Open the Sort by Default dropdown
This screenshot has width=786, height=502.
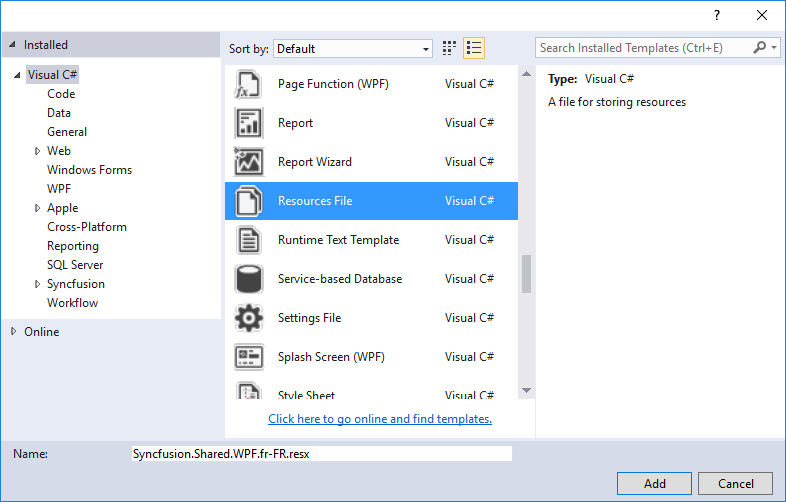(x=353, y=49)
